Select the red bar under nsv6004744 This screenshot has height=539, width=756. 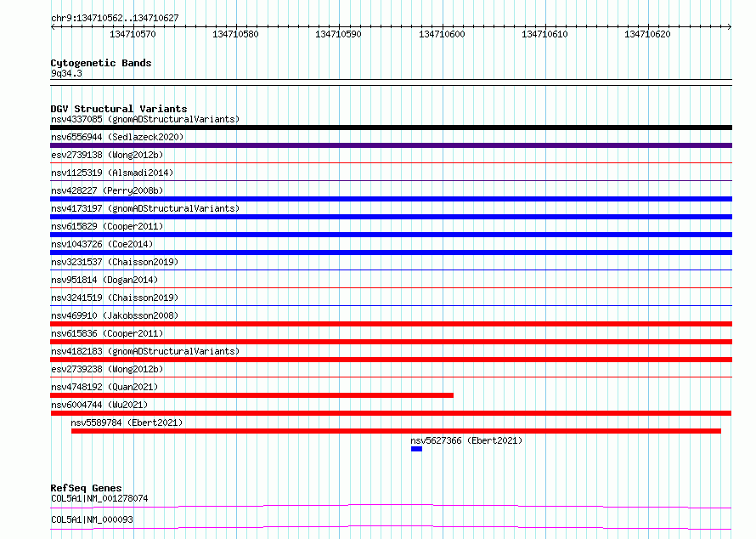click(x=391, y=413)
